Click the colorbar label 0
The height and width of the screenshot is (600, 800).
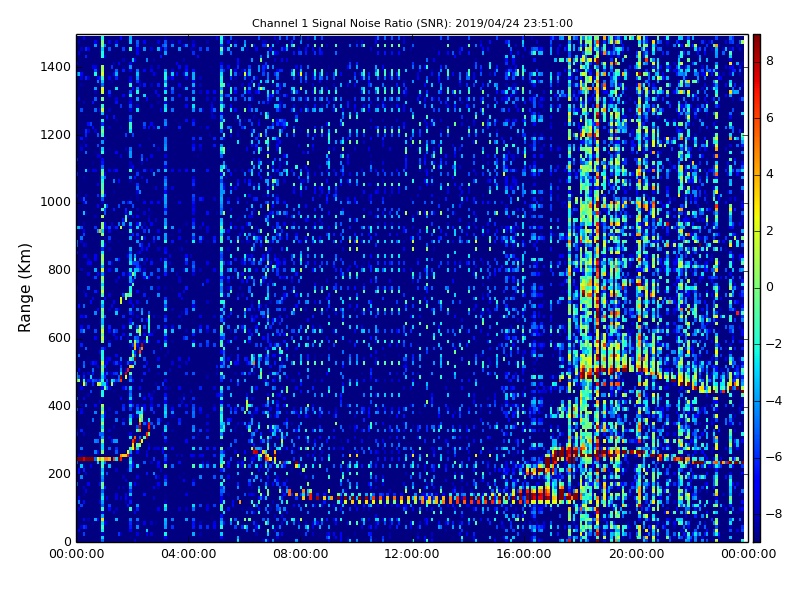[x=770, y=287]
